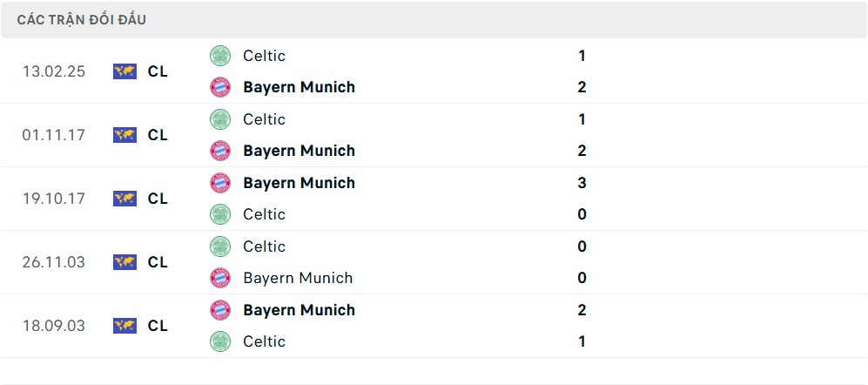Open Celtic team link in 01.11.17 match
The image size is (868, 385).
tap(264, 119)
